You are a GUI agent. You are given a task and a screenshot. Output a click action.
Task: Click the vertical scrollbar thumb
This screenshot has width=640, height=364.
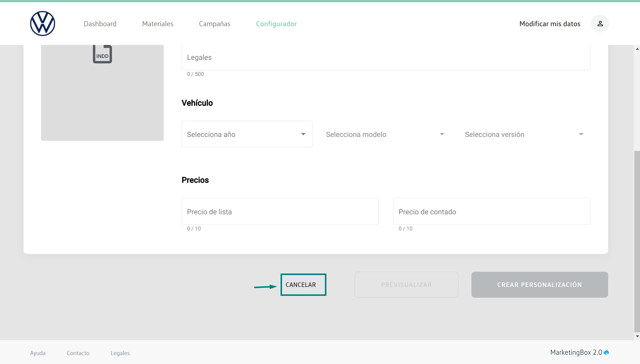pyautogui.click(x=637, y=241)
